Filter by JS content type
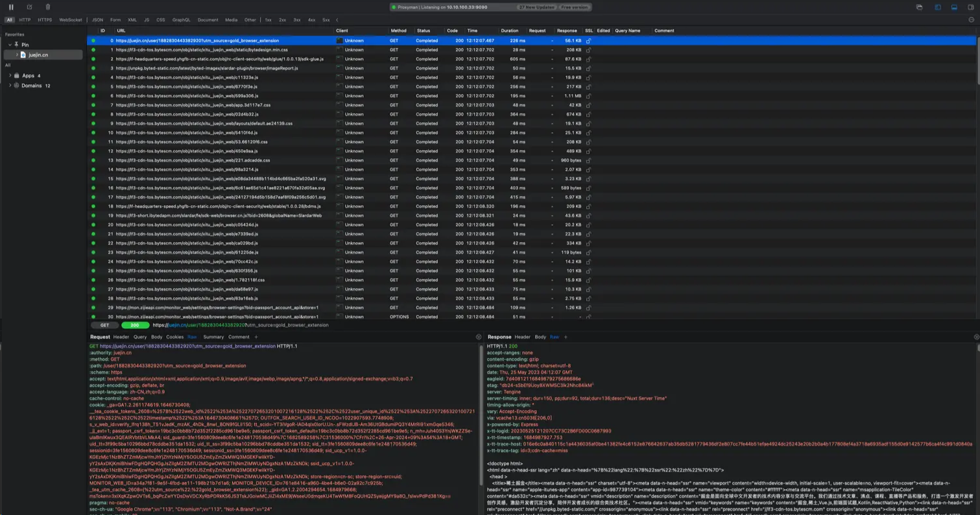This screenshot has width=980, height=515. pyautogui.click(x=147, y=20)
